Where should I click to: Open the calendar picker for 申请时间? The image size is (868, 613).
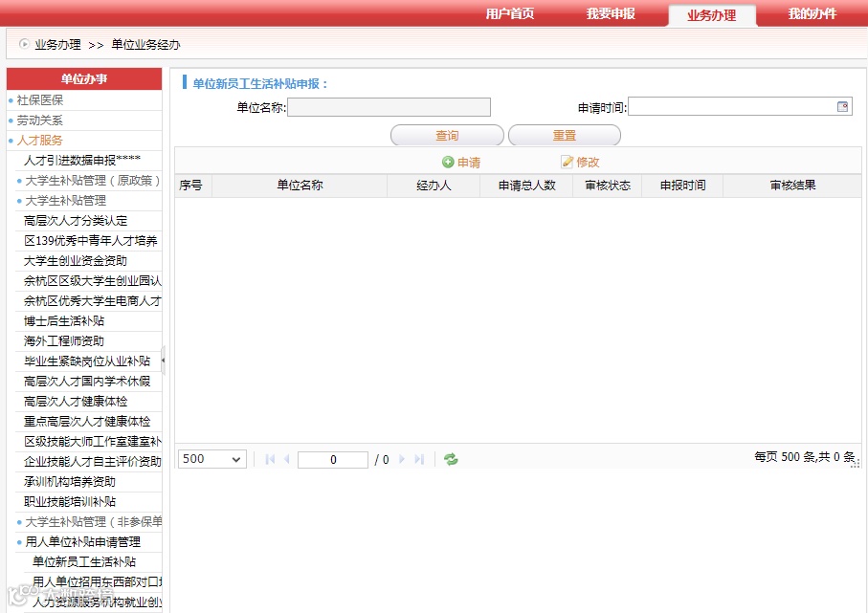tap(842, 107)
